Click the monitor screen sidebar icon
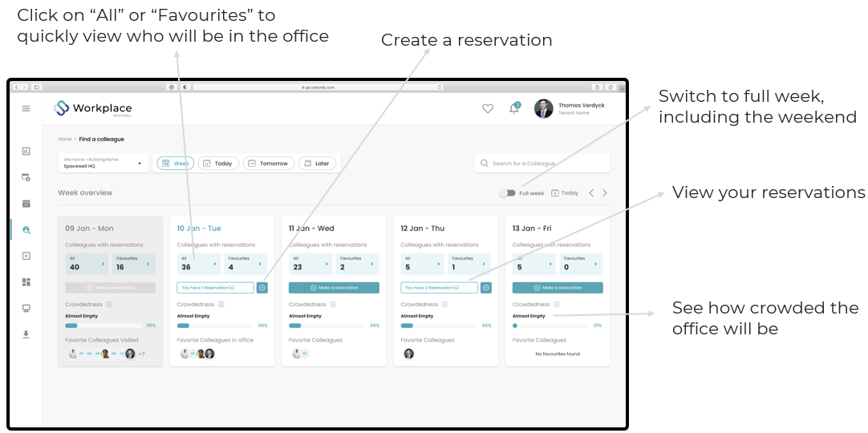The height and width of the screenshot is (433, 868). click(26, 309)
